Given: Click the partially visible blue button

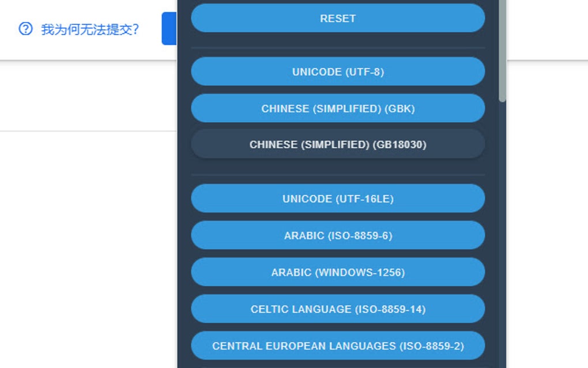Looking at the screenshot, I should (x=170, y=29).
